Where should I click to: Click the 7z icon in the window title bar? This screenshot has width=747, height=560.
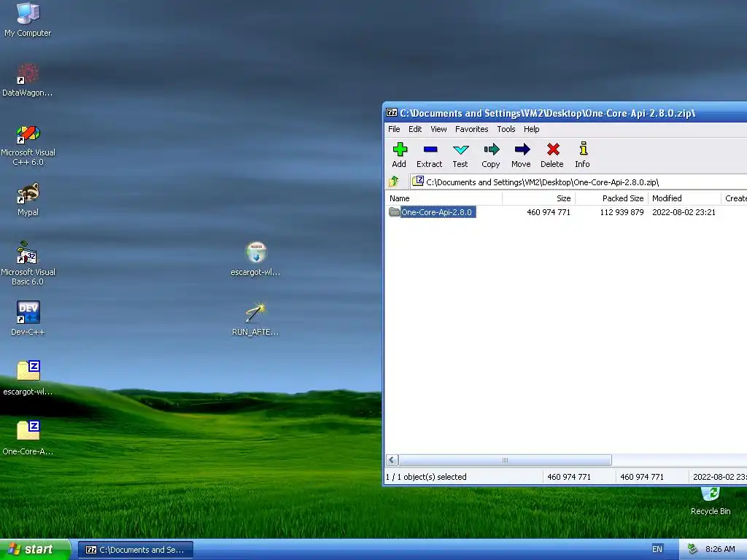(x=392, y=113)
